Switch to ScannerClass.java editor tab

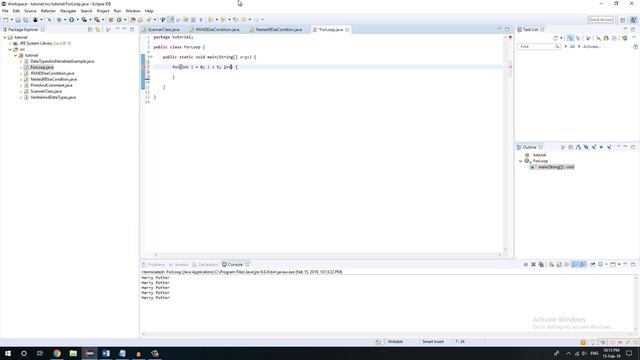[163, 29]
